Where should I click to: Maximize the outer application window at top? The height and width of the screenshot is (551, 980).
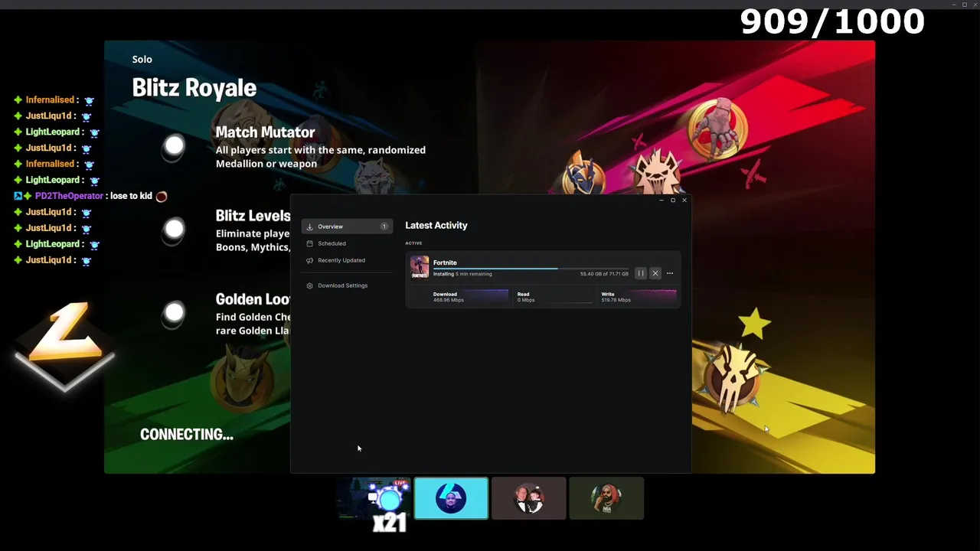coord(964,5)
